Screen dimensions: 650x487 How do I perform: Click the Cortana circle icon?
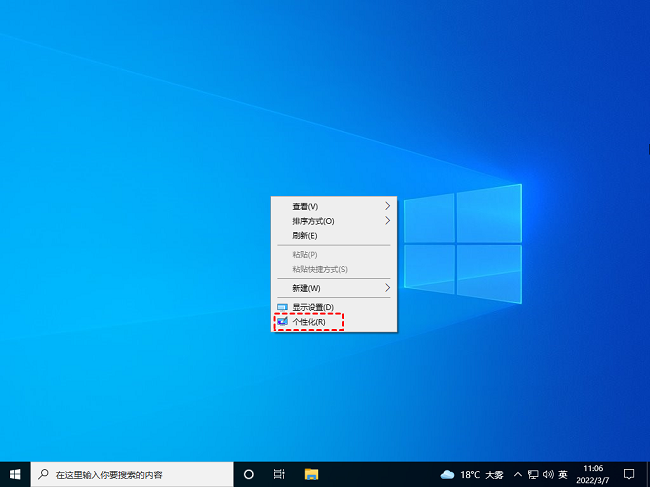(249, 473)
